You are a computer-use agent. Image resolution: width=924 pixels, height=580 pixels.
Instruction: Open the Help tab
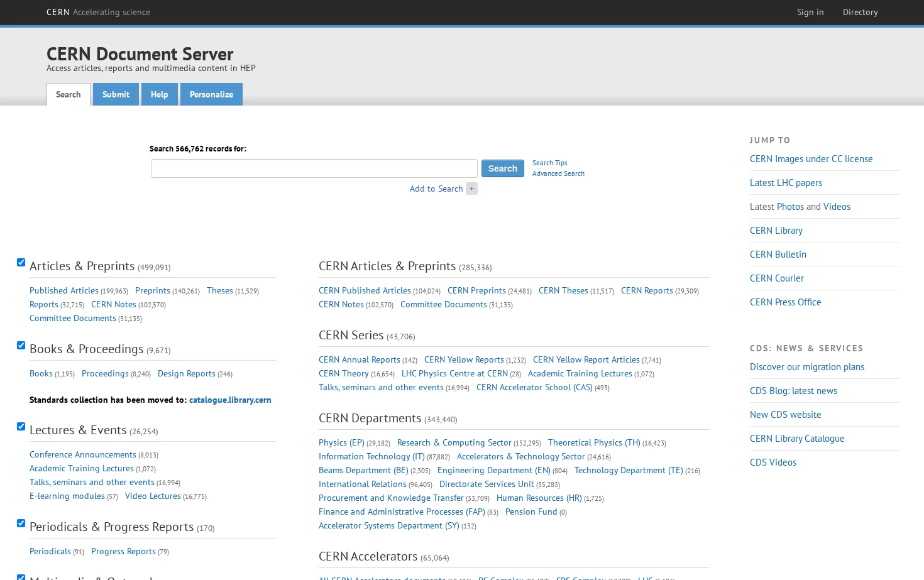159,94
